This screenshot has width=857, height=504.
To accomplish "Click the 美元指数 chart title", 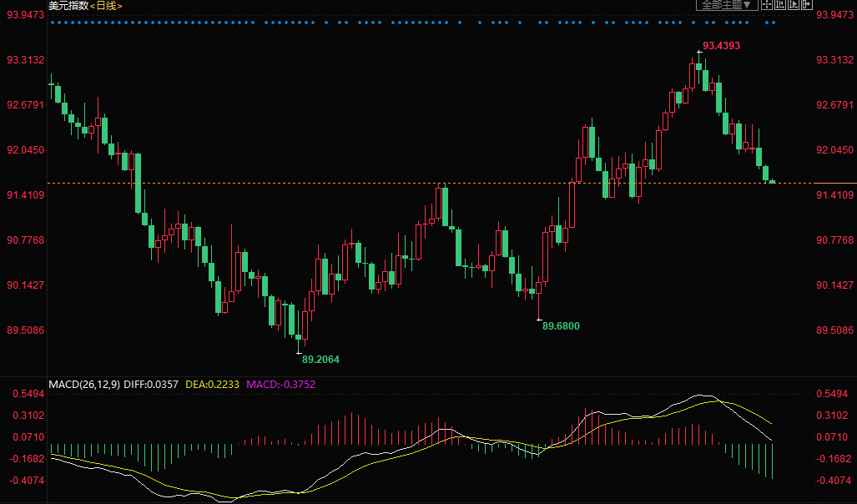I will pyautogui.click(x=68, y=6).
